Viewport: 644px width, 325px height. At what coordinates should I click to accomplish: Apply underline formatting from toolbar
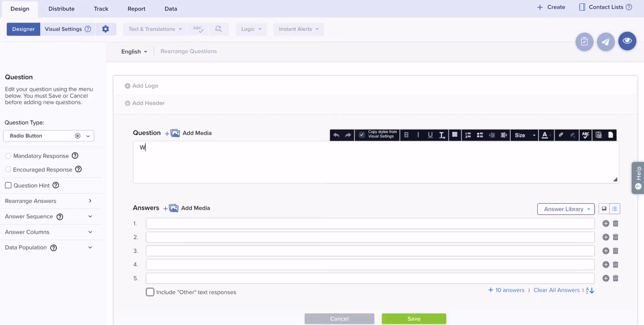point(430,135)
